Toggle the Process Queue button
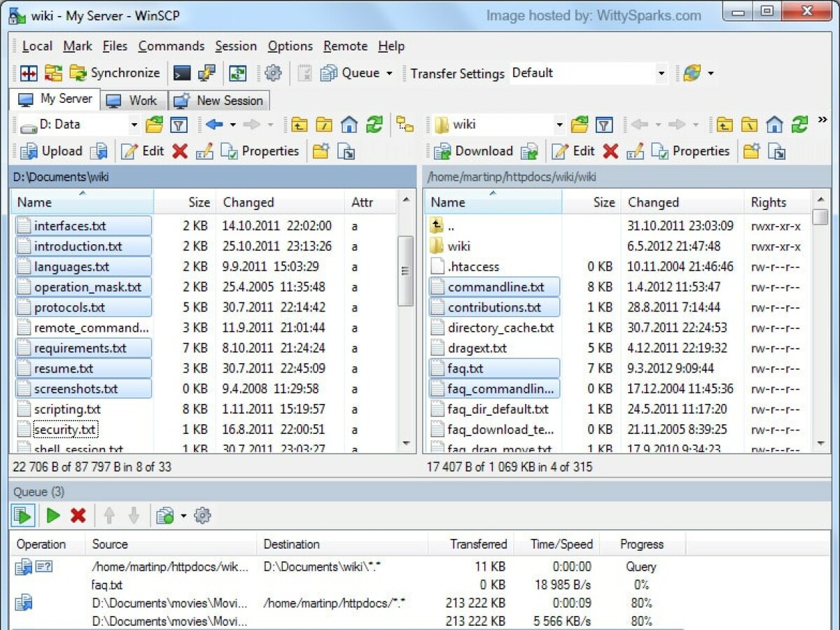 (23, 516)
